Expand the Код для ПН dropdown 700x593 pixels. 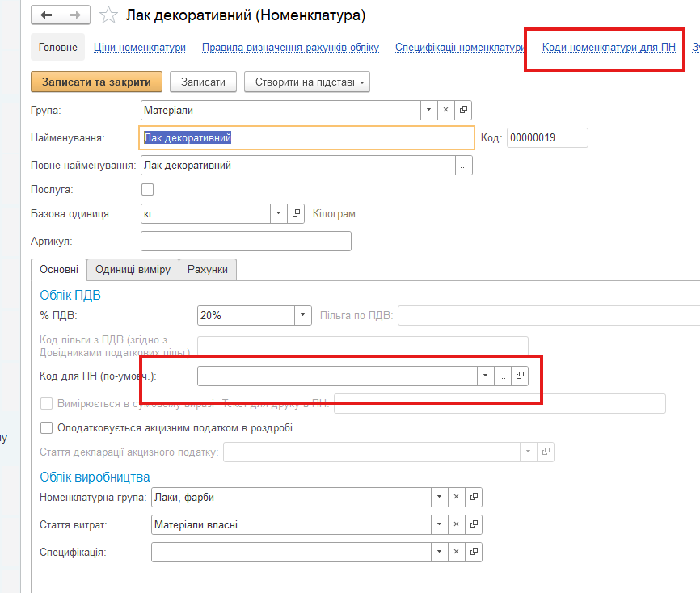tap(485, 376)
